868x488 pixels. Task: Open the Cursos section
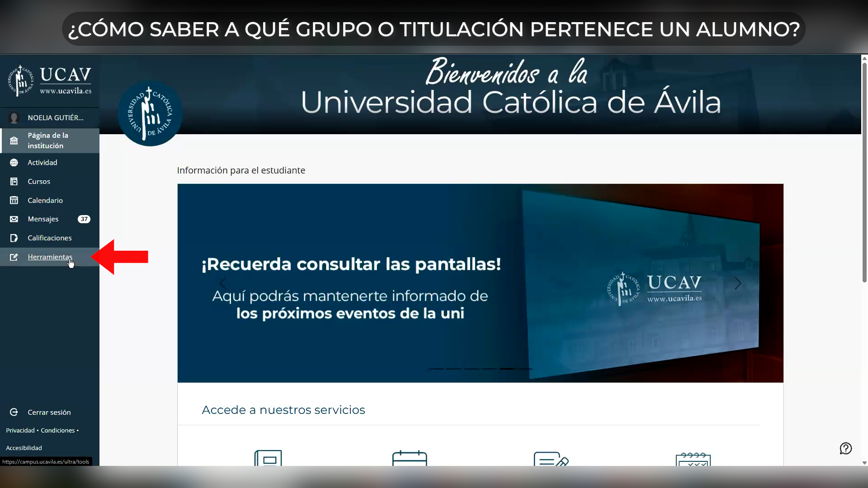click(x=50, y=182)
